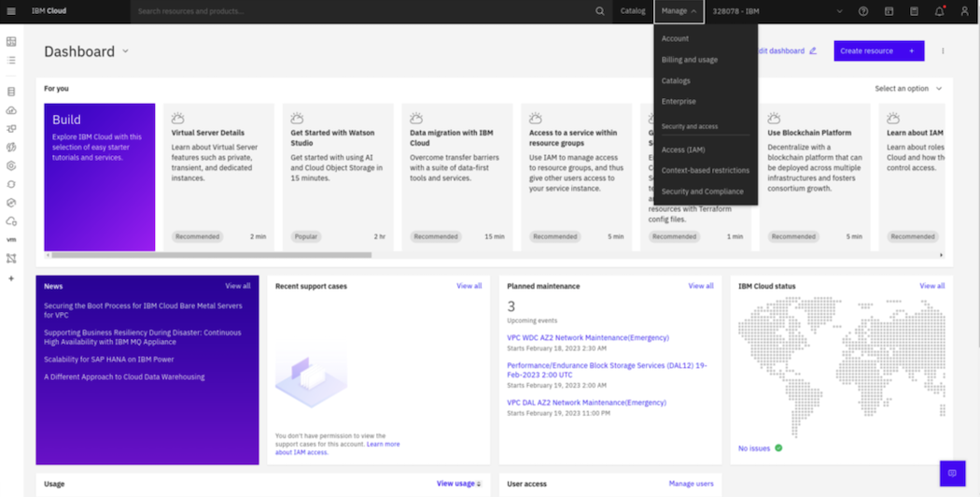Launch the IBM Cloud Shell terminal icon
Viewport: 980px width, 497px height.
pos(889,11)
